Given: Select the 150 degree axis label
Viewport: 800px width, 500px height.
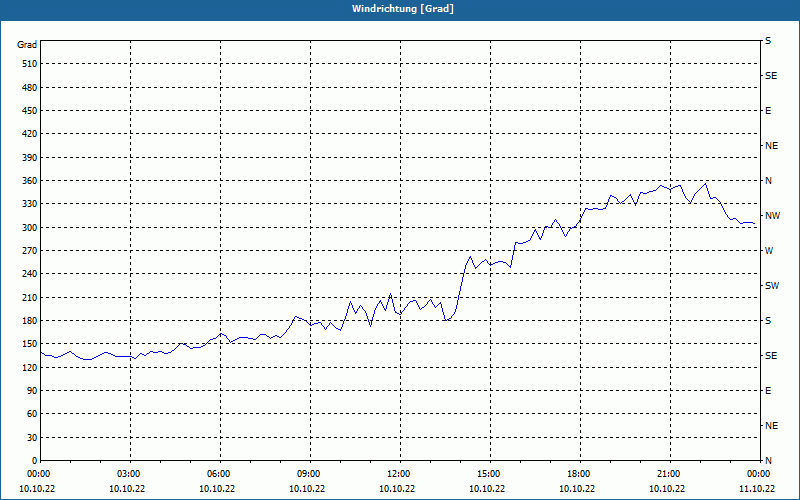Looking at the screenshot, I should pos(30,344).
